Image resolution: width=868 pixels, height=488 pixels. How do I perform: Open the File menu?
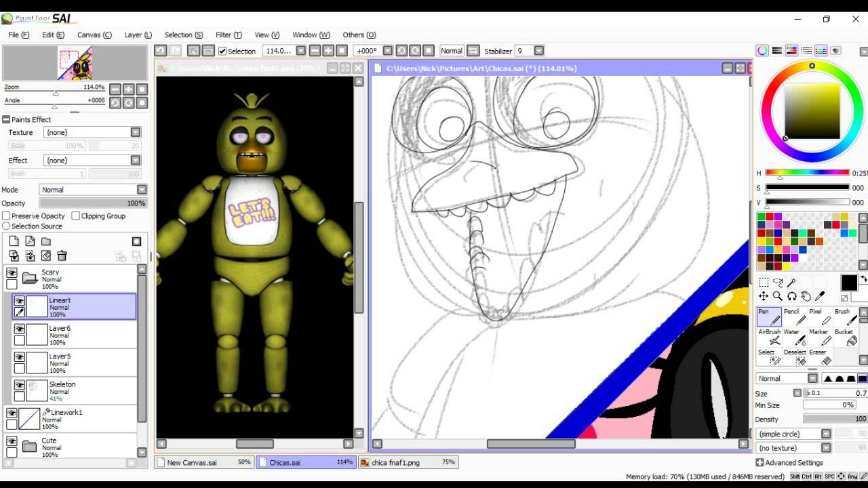[x=18, y=35]
